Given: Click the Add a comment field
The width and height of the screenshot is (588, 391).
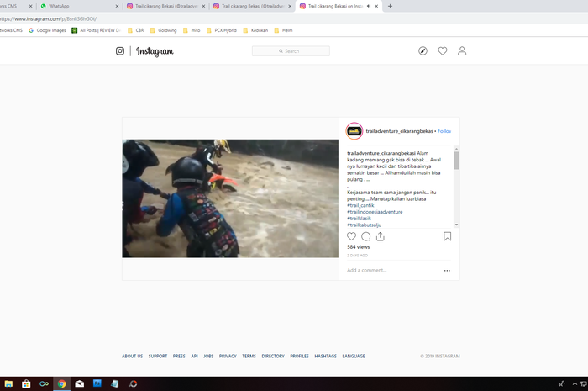Looking at the screenshot, I should (386, 271).
